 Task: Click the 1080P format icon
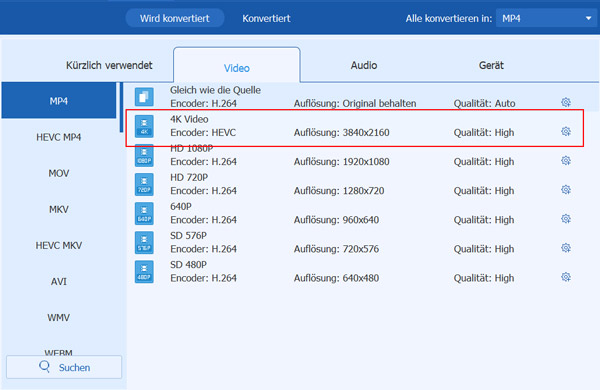(x=144, y=155)
